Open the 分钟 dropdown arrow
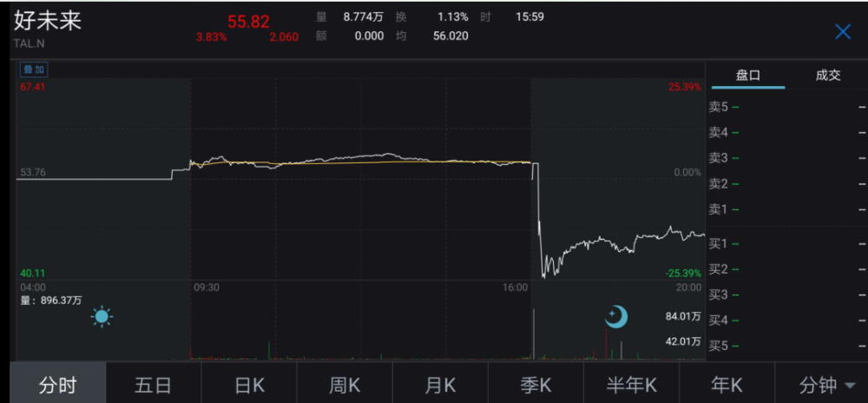Image resolution: width=868 pixels, height=403 pixels. [x=850, y=385]
